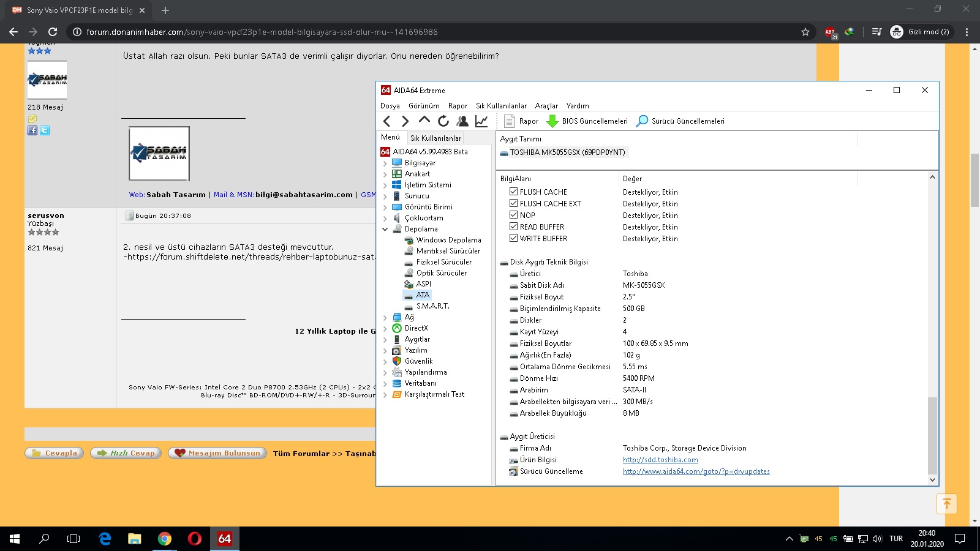Click the AIDA64 details pane scrollbar
Image resolution: width=980 pixels, height=551 pixels.
(932, 435)
